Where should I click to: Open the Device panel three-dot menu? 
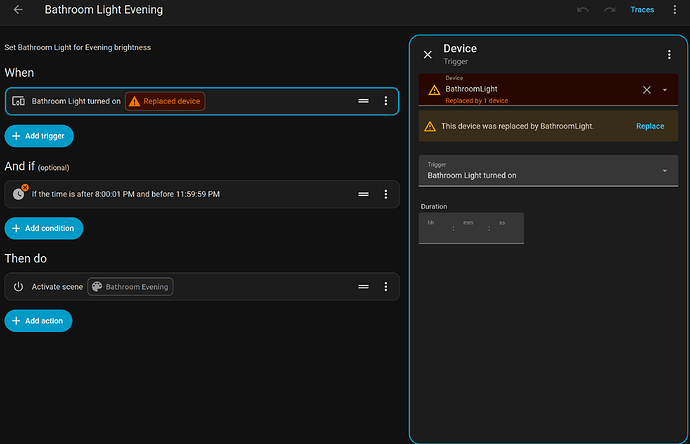tap(669, 55)
